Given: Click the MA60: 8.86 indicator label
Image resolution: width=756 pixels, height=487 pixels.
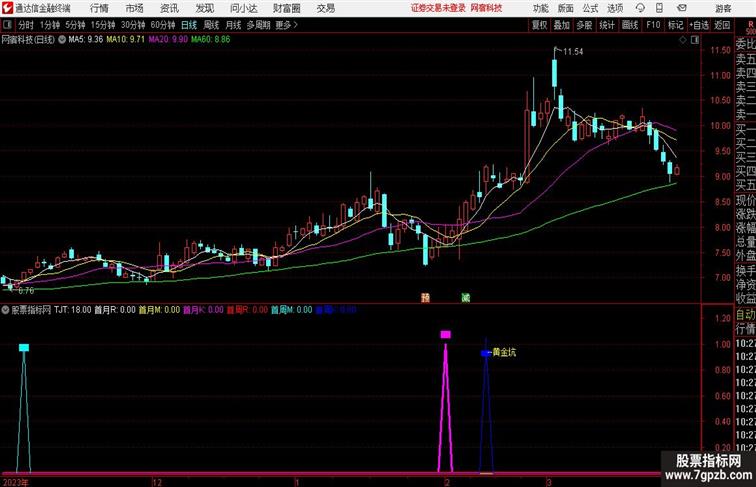Looking at the screenshot, I should 211,40.
